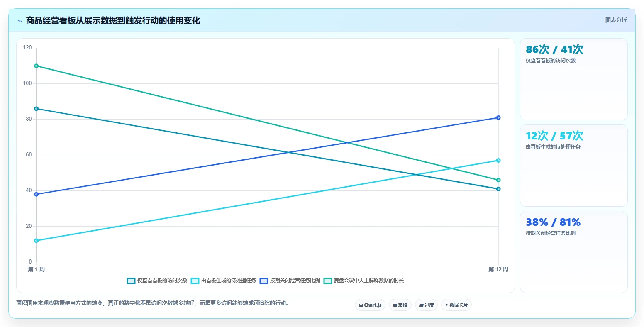This screenshot has width=644, height=327.
Task: Click the week 12 data point at 46
Action: pyautogui.click(x=498, y=180)
